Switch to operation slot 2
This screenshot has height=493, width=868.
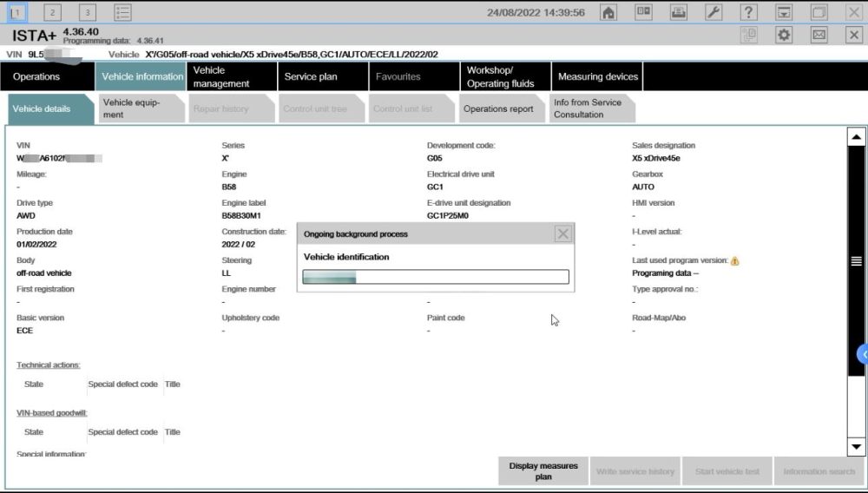(52, 12)
